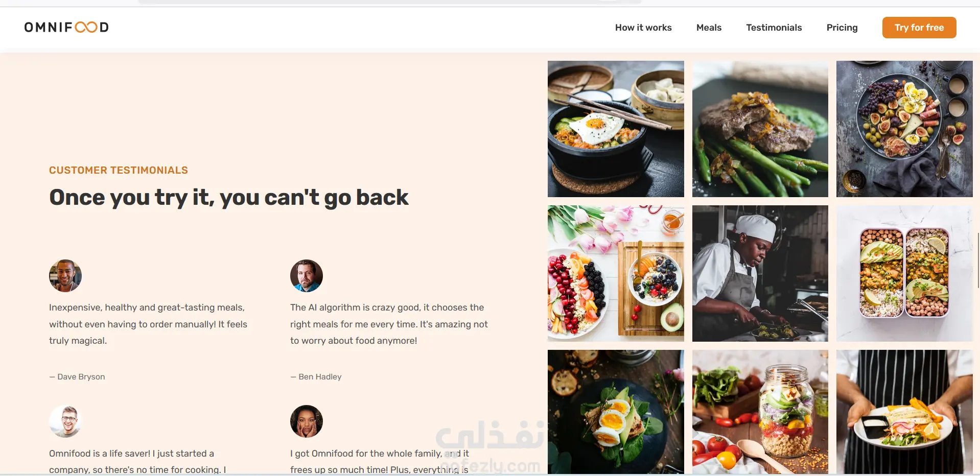Open the egg and avocado toast photo

pyautogui.click(x=616, y=412)
